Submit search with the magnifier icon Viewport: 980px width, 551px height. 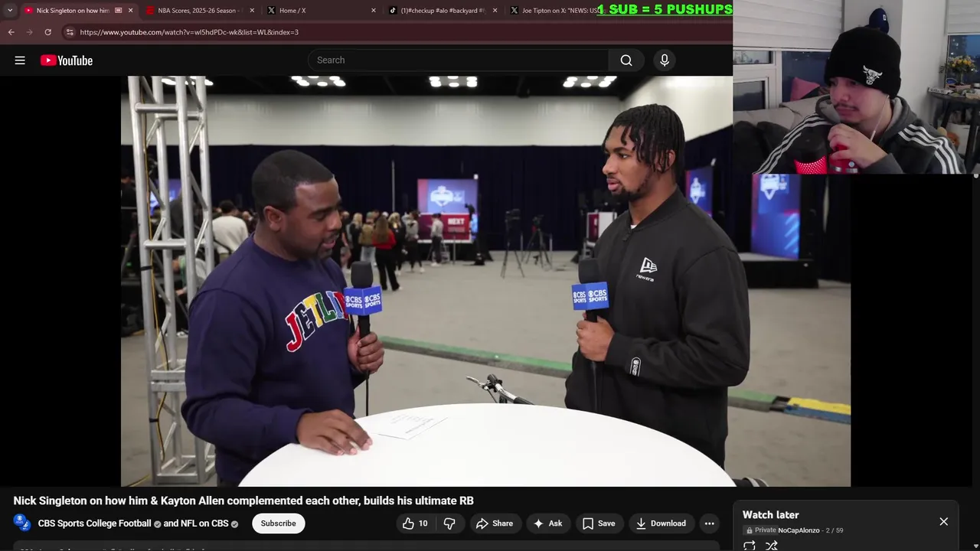626,60
